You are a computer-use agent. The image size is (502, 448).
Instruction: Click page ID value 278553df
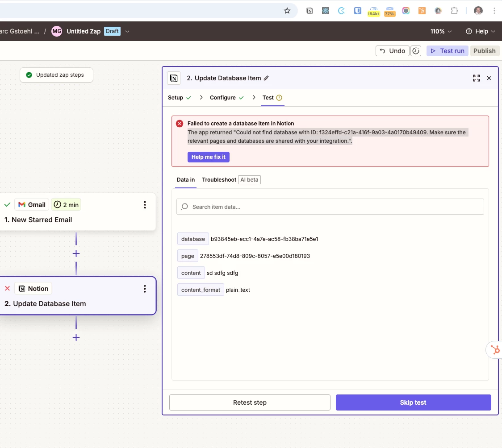[x=255, y=256]
